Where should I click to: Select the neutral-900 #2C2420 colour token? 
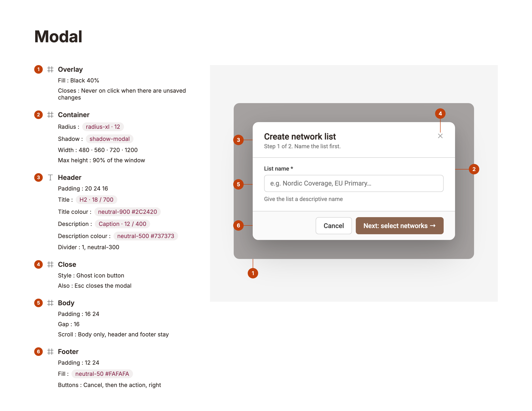127,212
